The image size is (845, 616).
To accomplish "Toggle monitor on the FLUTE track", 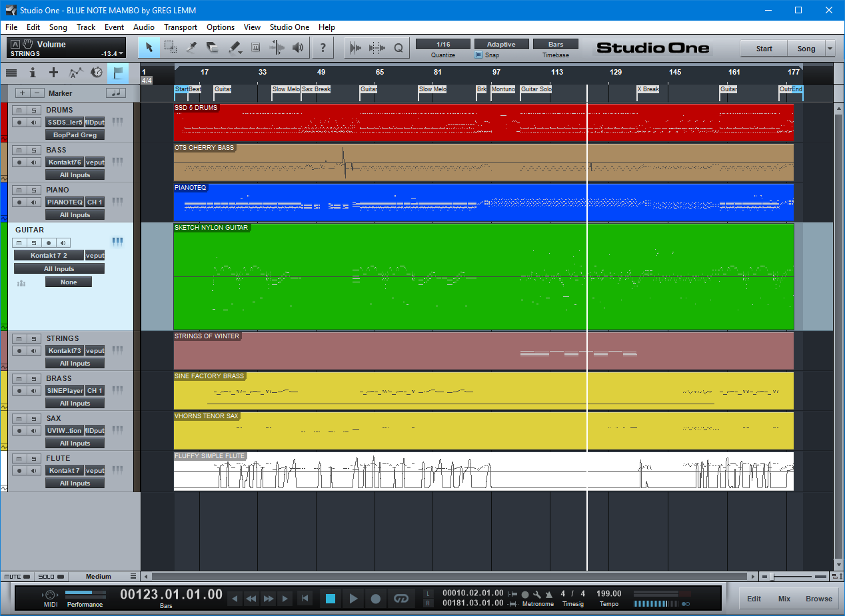I will coord(33,470).
